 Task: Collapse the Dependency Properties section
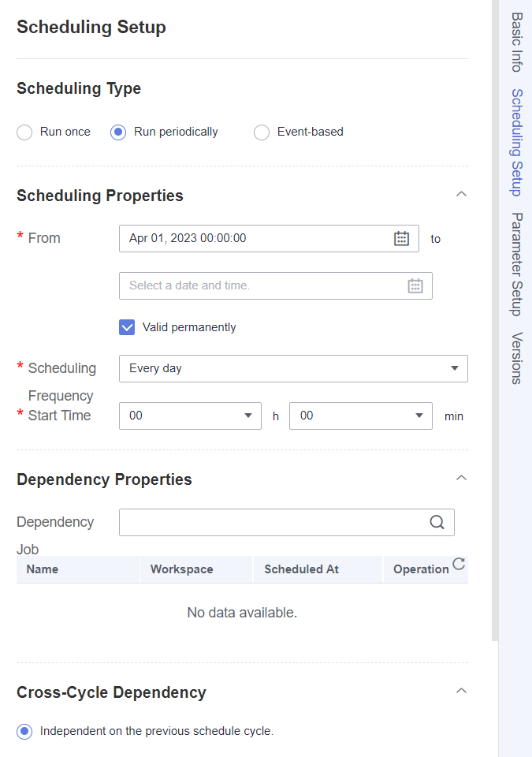tap(462, 478)
